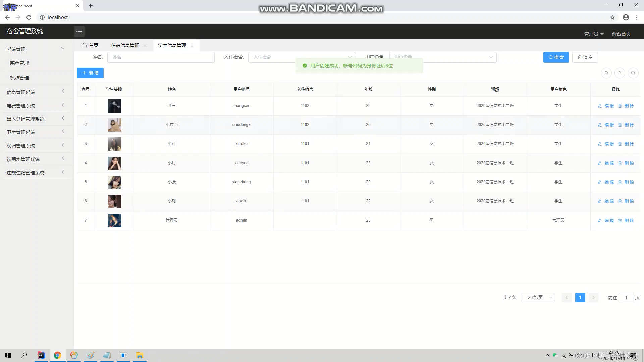Click the 姓名 search input field
Image resolution: width=644 pixels, height=362 pixels.
tap(161, 57)
